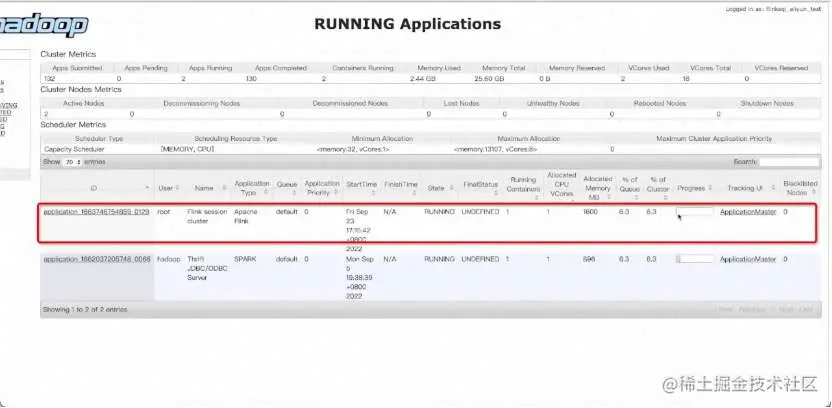Click the 'hadoop' user cell
The height and width of the screenshot is (408, 832).
pos(167,259)
